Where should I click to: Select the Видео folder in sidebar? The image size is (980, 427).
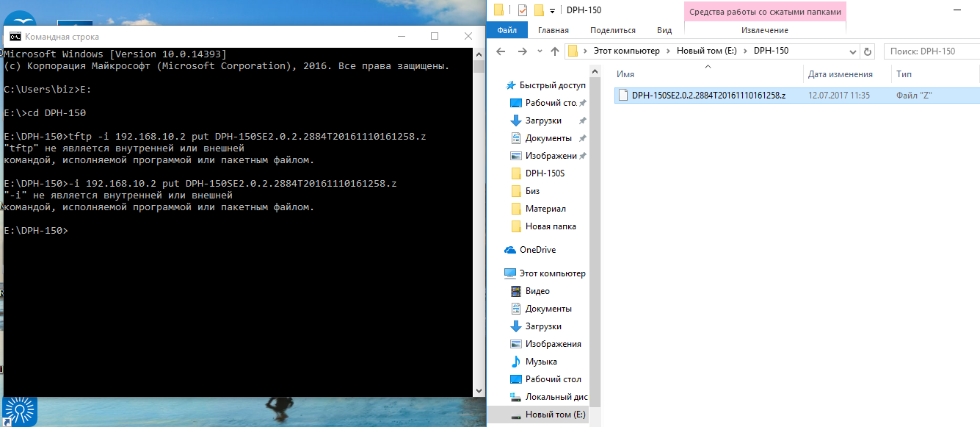(x=537, y=291)
